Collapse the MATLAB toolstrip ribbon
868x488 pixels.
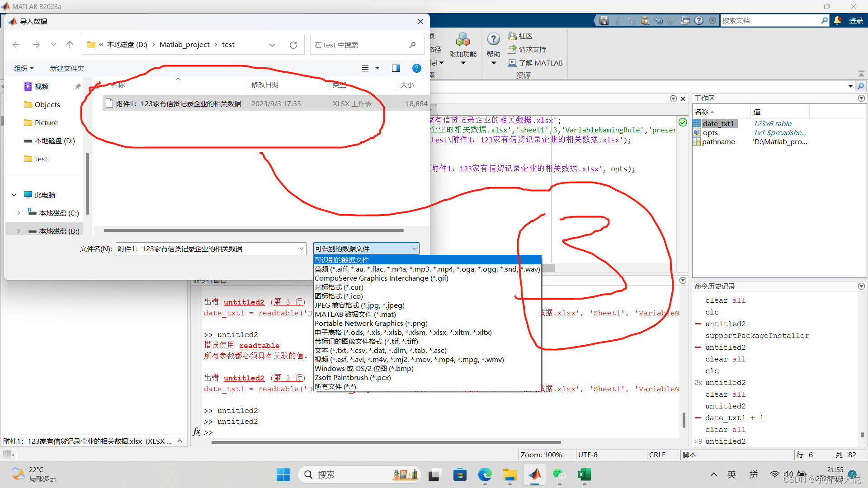click(x=861, y=74)
